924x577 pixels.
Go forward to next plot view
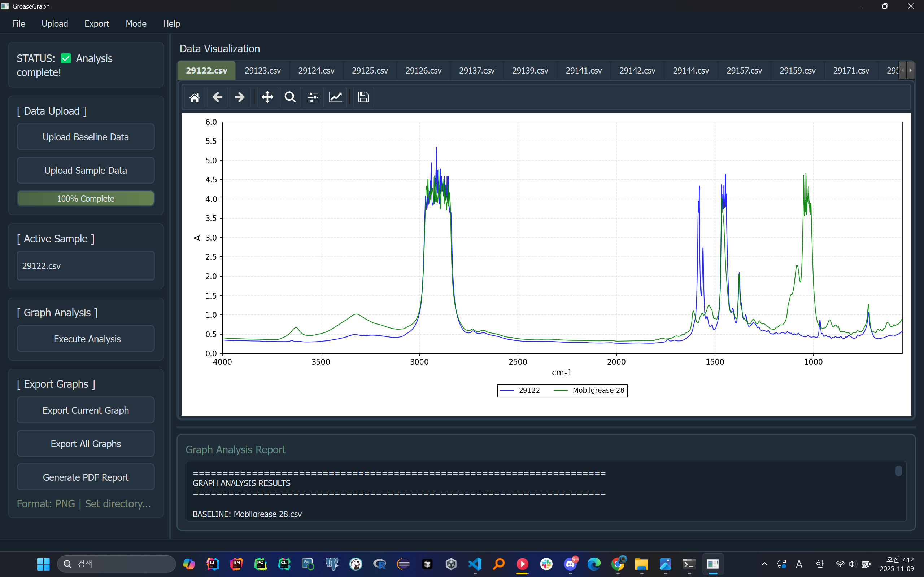[240, 97]
